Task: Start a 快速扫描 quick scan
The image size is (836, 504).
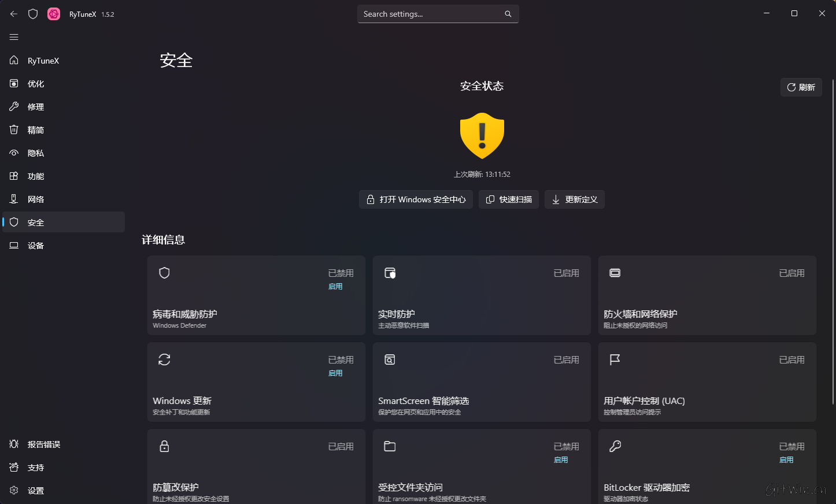Action: (x=509, y=199)
